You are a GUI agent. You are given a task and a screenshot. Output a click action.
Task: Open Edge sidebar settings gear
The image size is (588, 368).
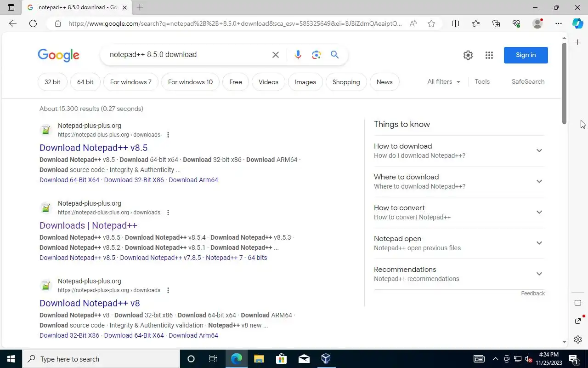click(x=578, y=339)
